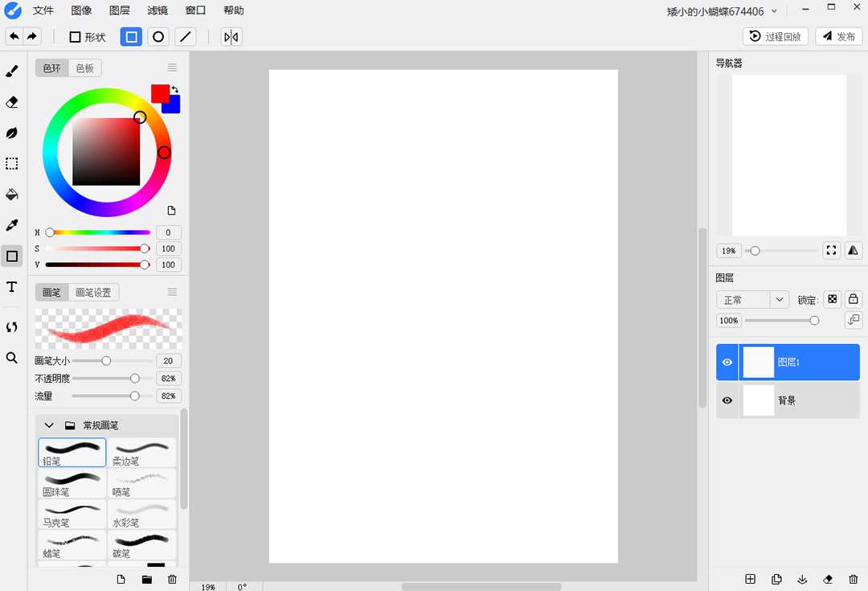Open the 滤镜 menu

coord(158,10)
